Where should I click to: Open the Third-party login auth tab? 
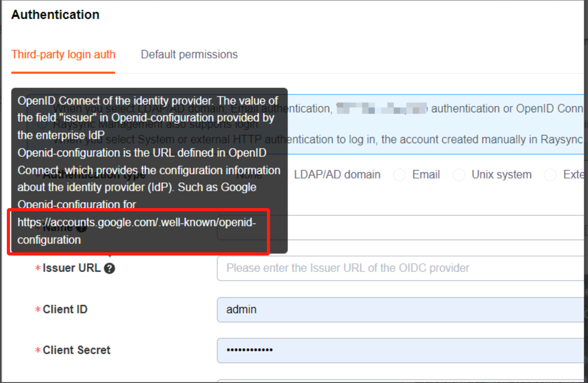pyautogui.click(x=63, y=54)
